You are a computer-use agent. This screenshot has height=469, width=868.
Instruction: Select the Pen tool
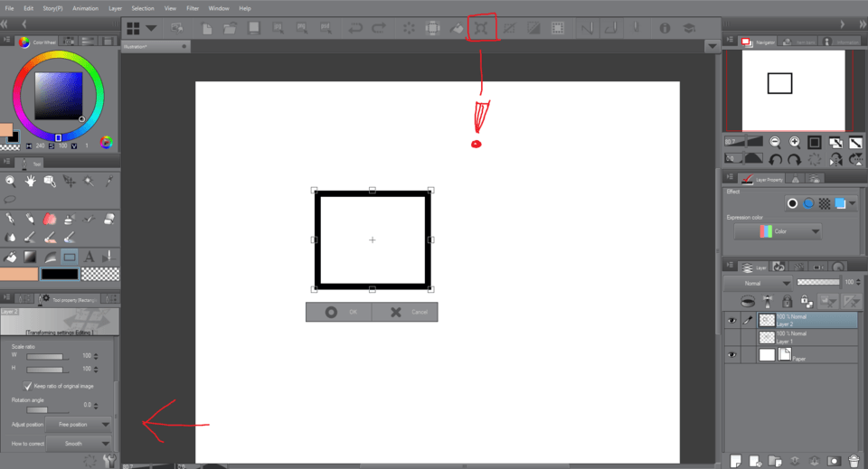point(10,219)
